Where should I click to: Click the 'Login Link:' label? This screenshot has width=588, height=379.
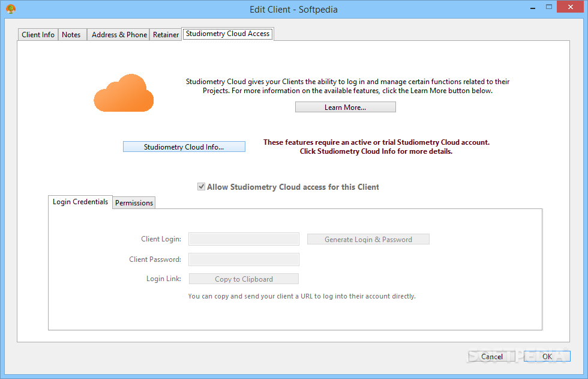click(x=163, y=279)
